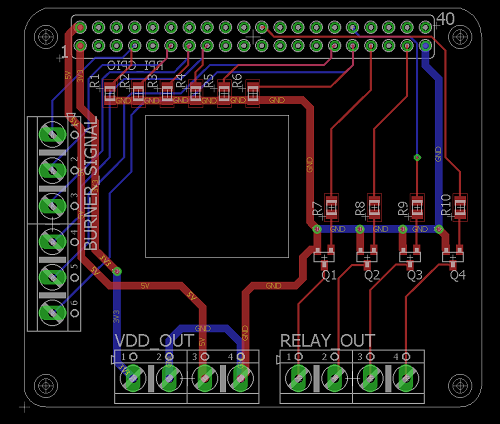Click the top-left mounting hole

46,37
